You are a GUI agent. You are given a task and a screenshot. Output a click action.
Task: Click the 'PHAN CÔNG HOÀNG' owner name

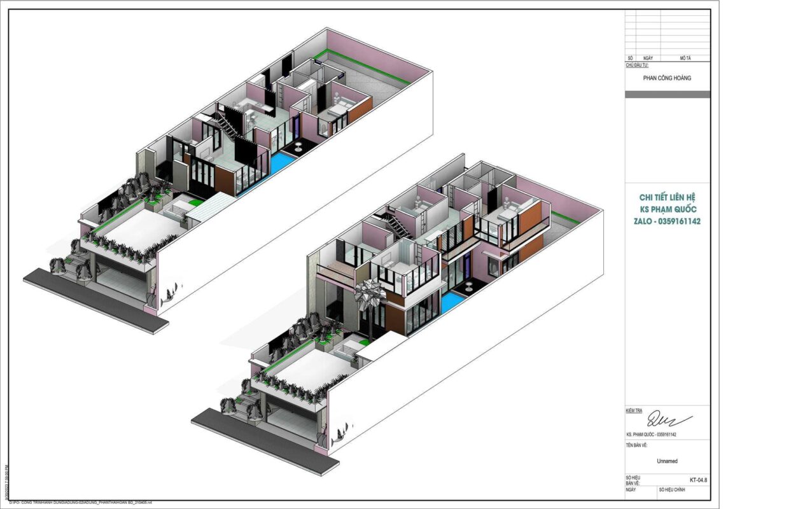(x=667, y=78)
